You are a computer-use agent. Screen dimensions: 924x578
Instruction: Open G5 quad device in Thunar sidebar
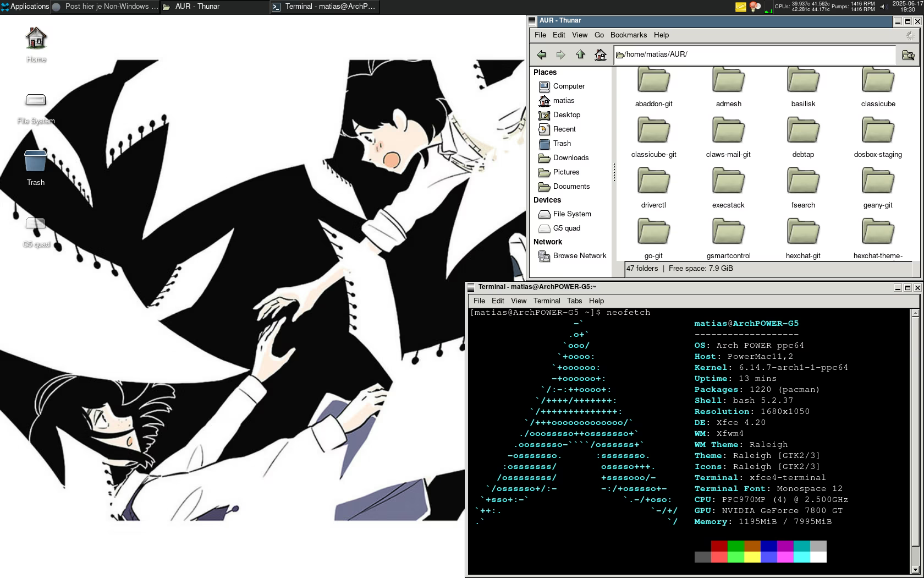[x=566, y=228]
